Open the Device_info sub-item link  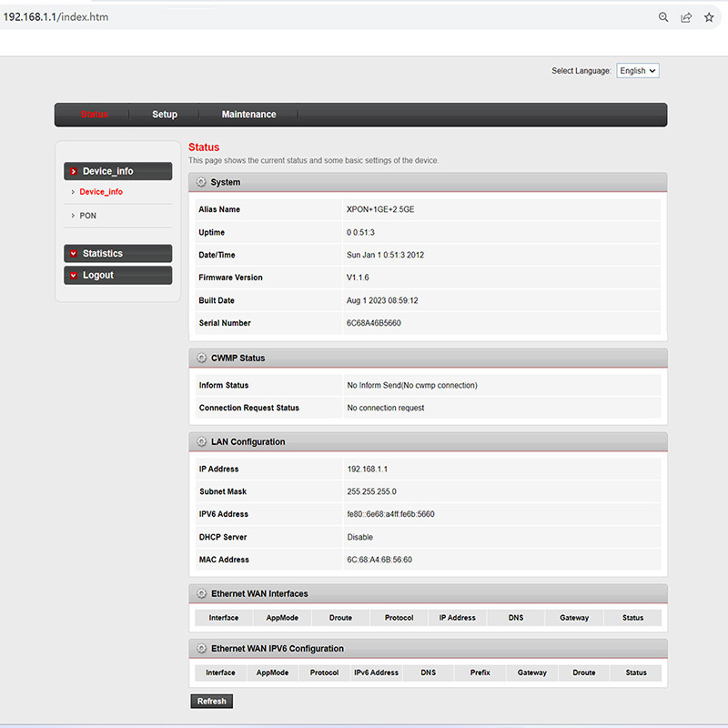pyautogui.click(x=101, y=192)
